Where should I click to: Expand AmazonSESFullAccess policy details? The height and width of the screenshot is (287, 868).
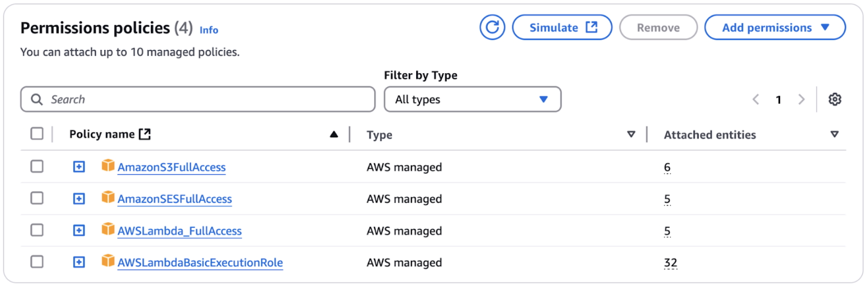pos(79,199)
